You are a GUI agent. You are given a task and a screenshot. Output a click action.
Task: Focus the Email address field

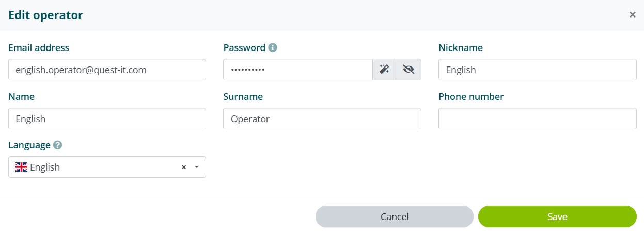[x=107, y=70]
